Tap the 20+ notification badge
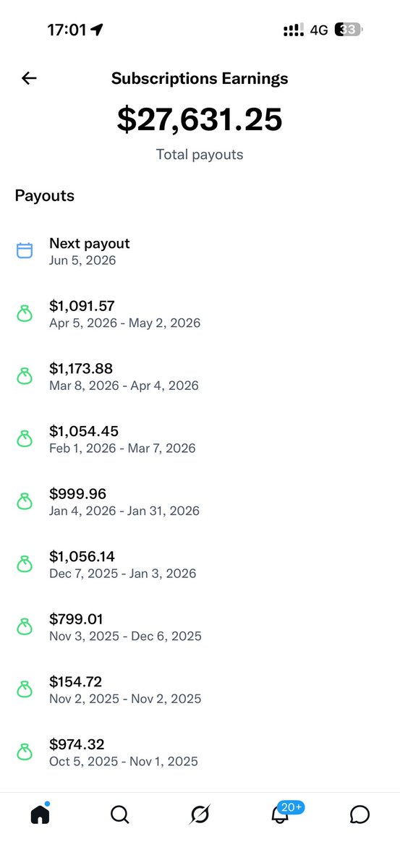The width and height of the screenshot is (400, 868). point(292,807)
